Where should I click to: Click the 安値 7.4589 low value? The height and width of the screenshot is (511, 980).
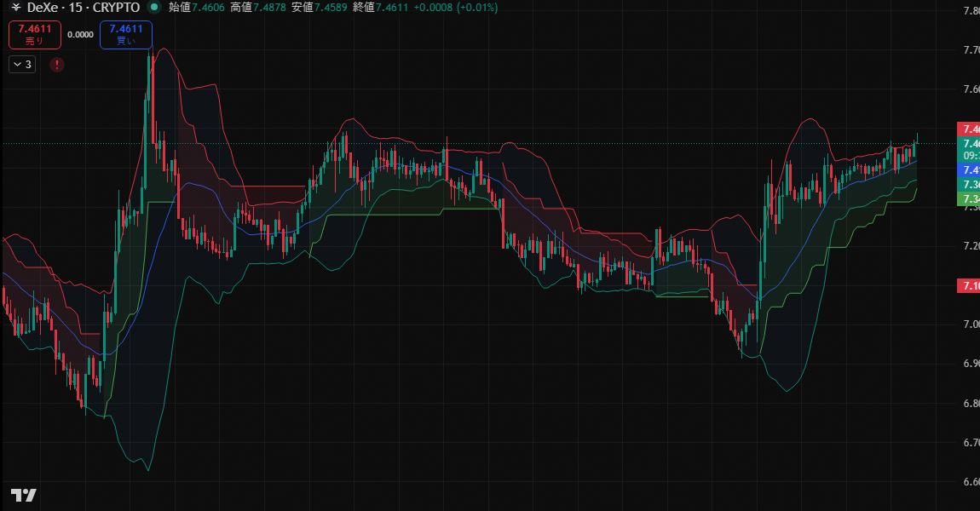point(319,8)
